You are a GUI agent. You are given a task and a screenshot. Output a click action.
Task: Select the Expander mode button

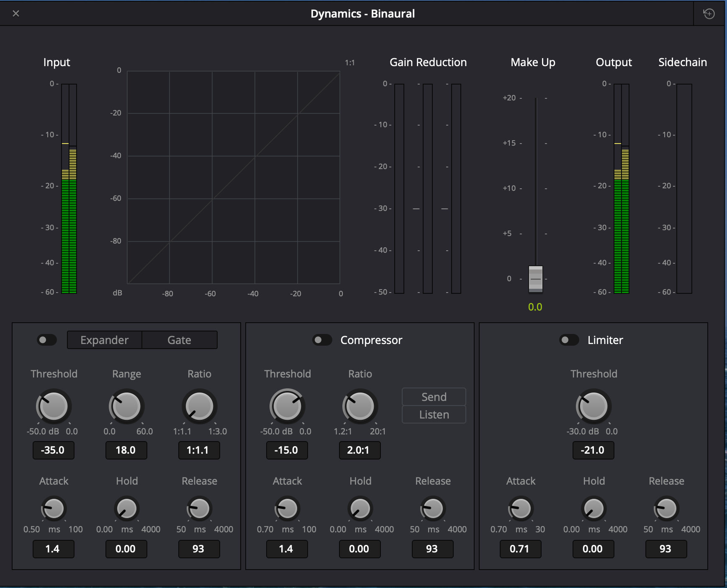[105, 340]
